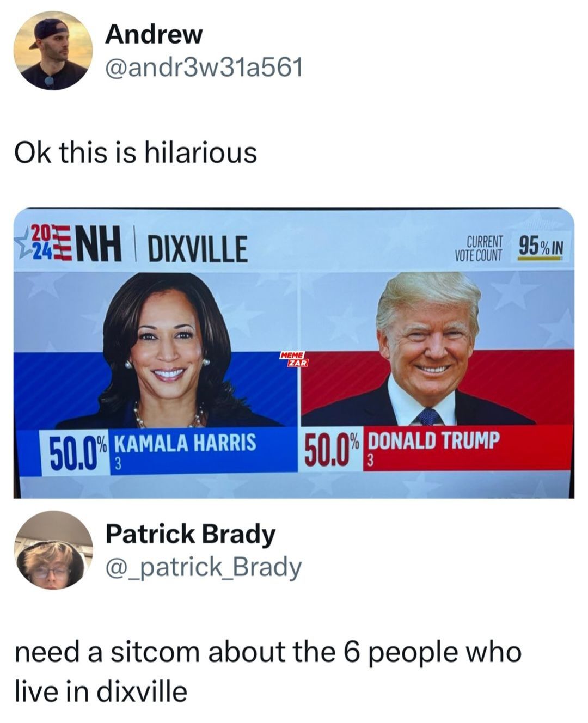Open the @_patrick_Brady handle
Viewport: 588px width, 723px height.
point(203,568)
